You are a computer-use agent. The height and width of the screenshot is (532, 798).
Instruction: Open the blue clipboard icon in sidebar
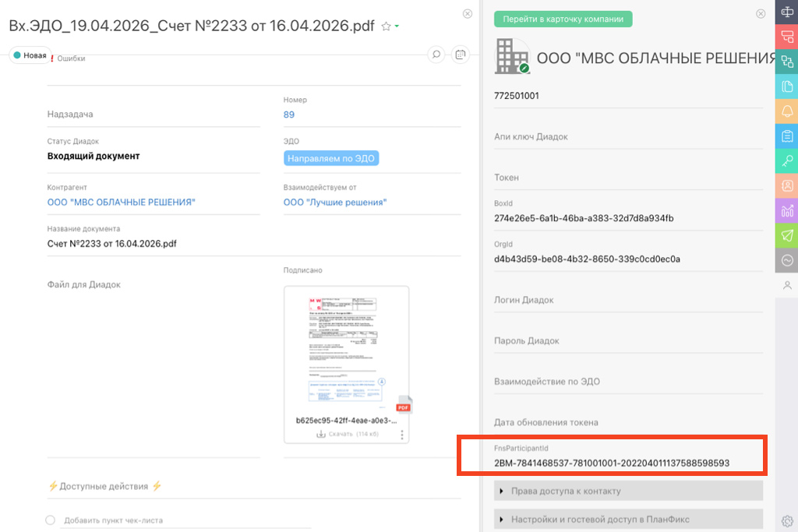coord(787,136)
